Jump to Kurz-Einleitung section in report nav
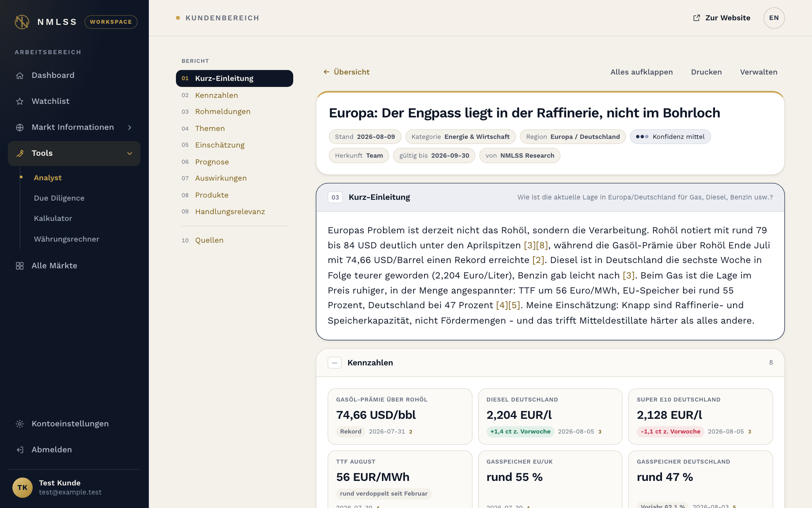This screenshot has width=812, height=508. [x=235, y=78]
